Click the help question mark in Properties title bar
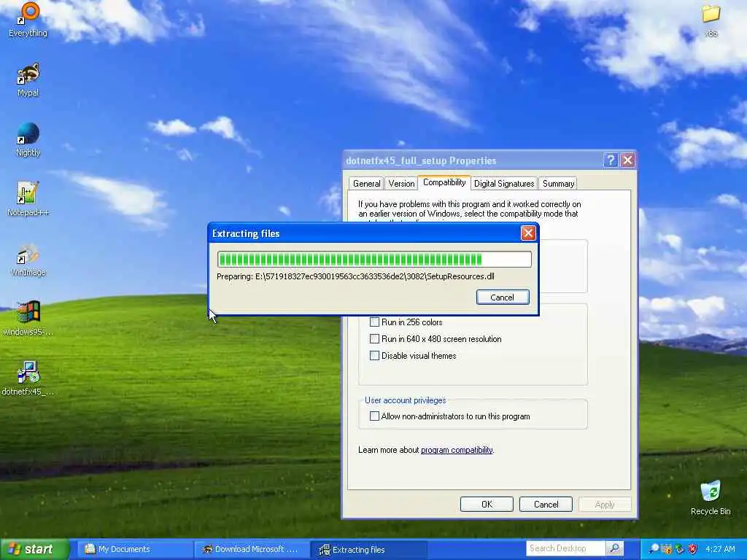The image size is (747, 560). [611, 160]
